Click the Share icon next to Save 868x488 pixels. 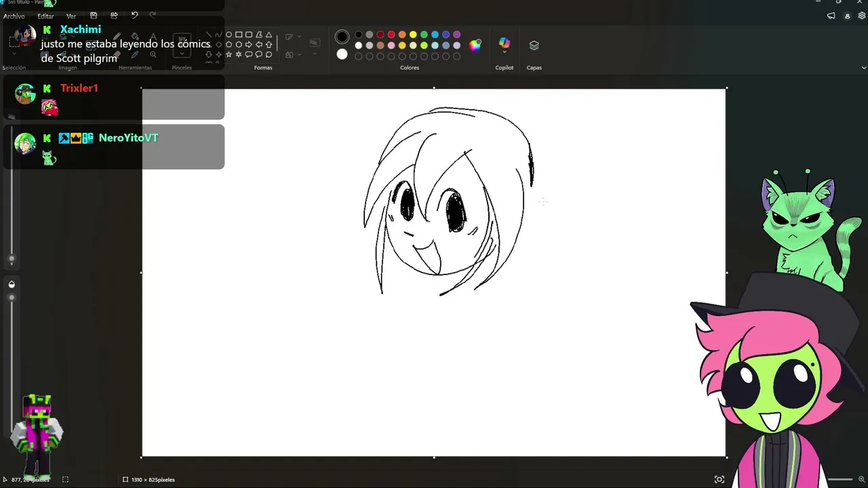114,16
